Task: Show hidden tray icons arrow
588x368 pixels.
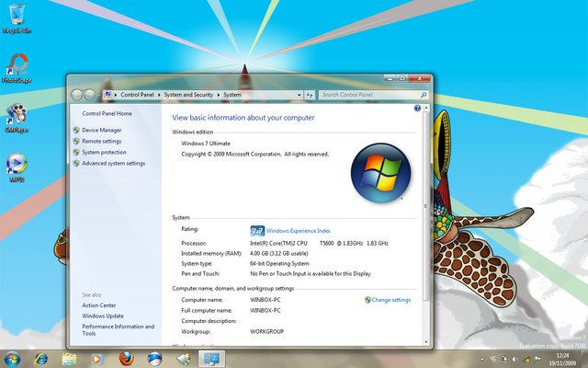Action: point(481,360)
